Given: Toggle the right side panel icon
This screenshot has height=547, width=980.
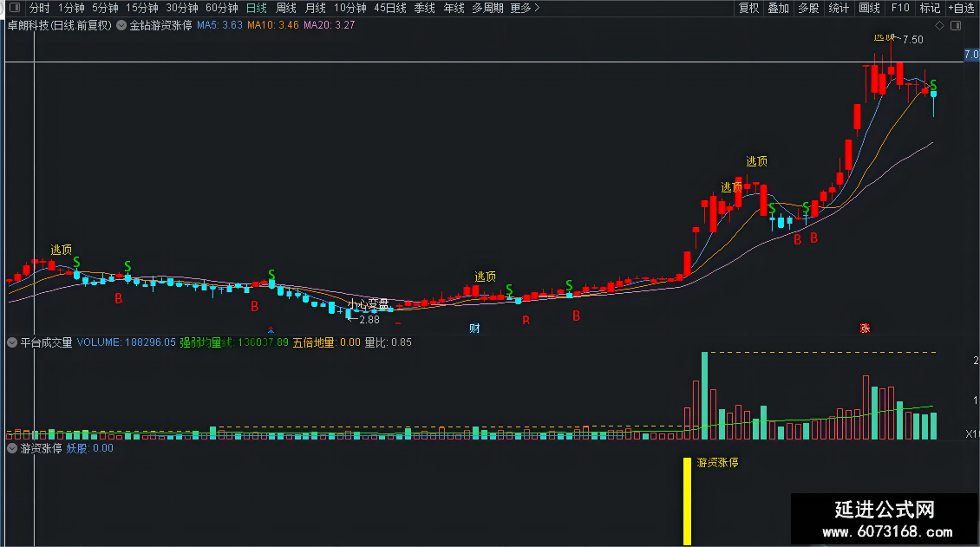Looking at the screenshot, I should click(956, 26).
